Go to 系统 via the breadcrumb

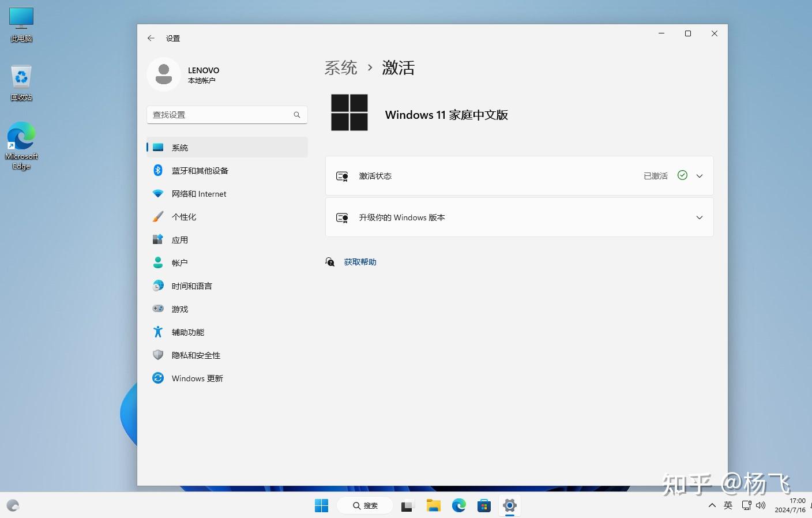point(341,67)
